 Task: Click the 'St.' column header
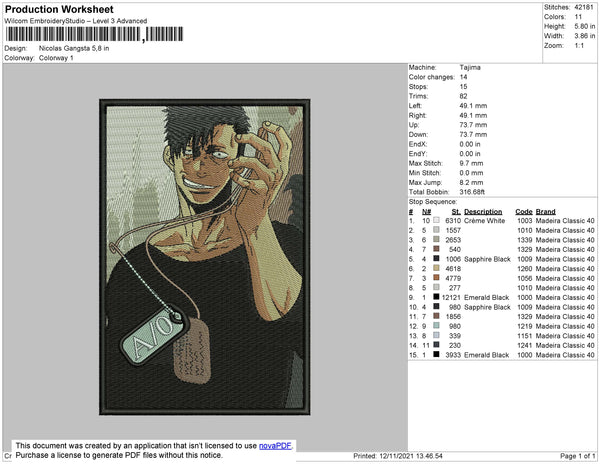point(456,212)
